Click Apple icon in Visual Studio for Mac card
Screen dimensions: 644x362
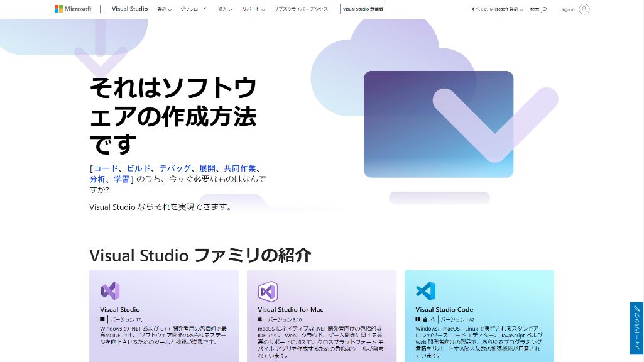point(260,319)
